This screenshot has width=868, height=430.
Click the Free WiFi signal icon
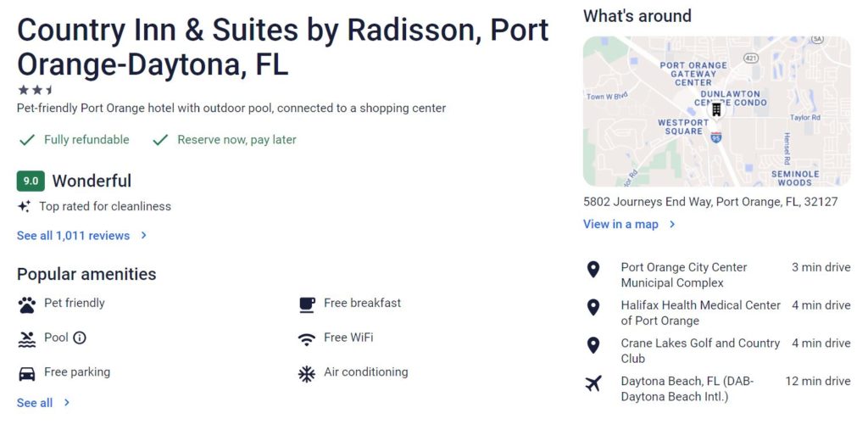pos(307,340)
